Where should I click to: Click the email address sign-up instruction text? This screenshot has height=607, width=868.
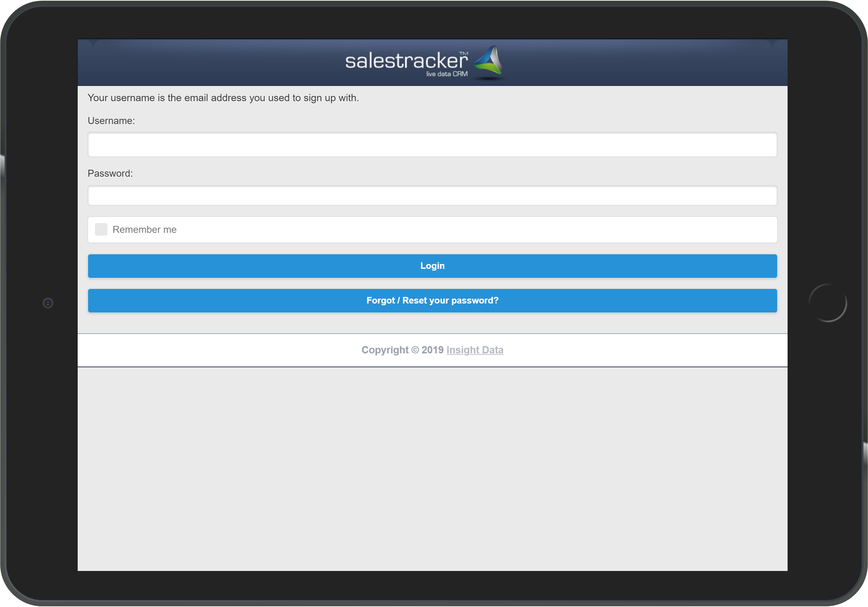224,97
